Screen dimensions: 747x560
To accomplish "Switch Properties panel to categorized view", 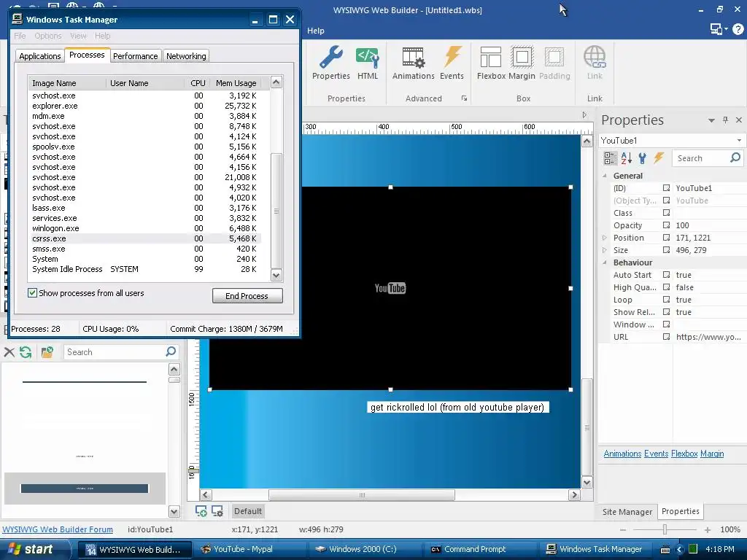I will click(610, 158).
